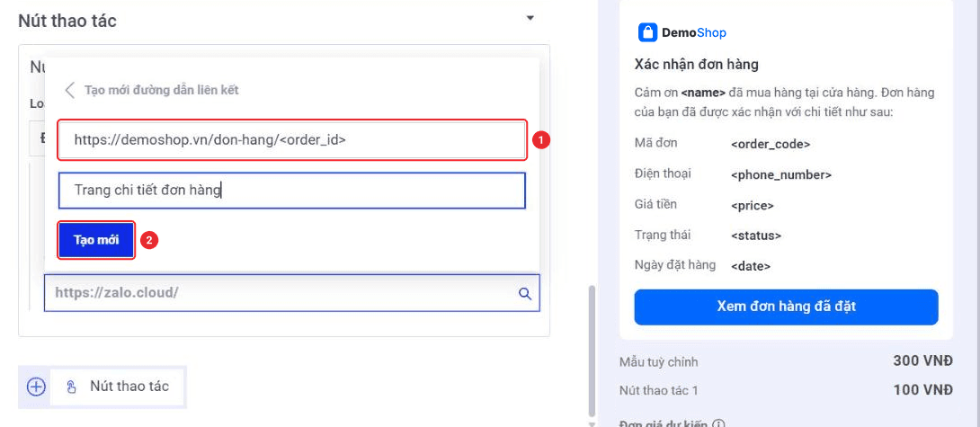Click the DemoShop bag logo icon
The height and width of the screenshot is (427, 980).
[647, 32]
